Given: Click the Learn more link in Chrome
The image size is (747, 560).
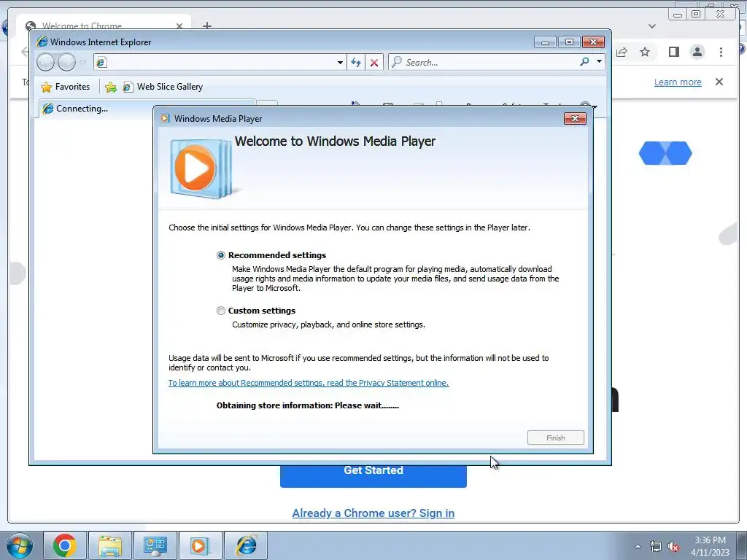Looking at the screenshot, I should coord(678,82).
